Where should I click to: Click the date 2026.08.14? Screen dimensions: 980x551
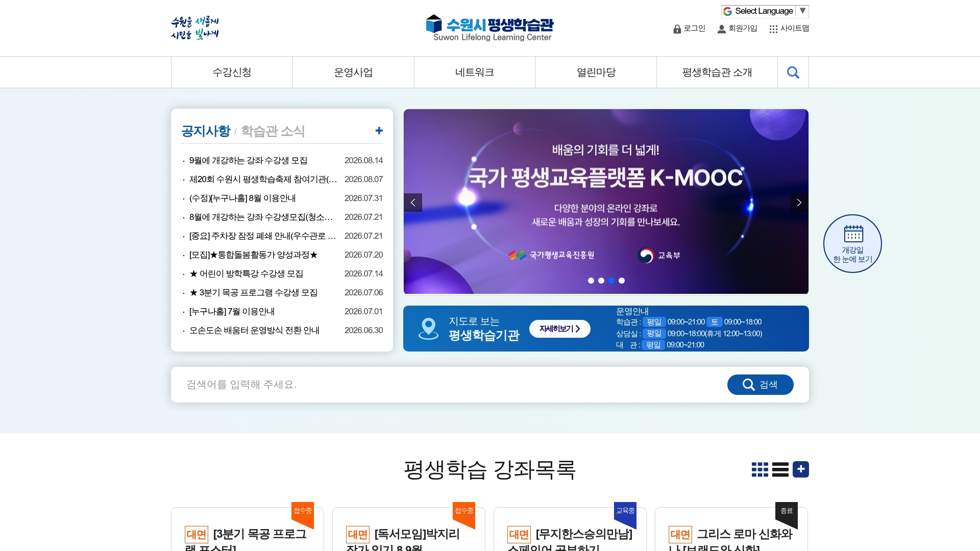(x=363, y=160)
